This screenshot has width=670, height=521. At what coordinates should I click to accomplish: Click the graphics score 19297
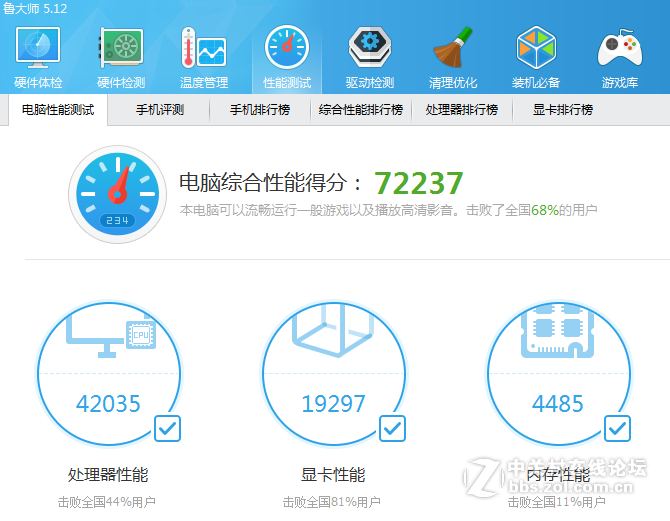pos(333,403)
